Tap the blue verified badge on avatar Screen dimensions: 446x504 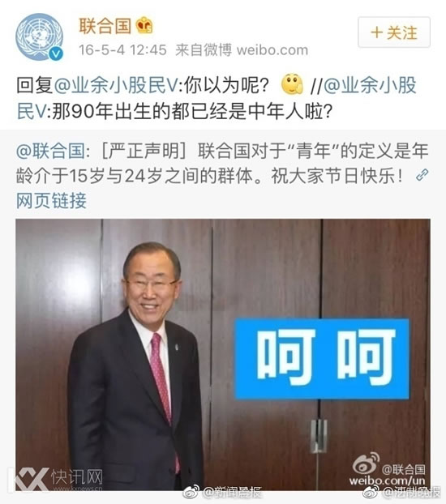click(56, 53)
